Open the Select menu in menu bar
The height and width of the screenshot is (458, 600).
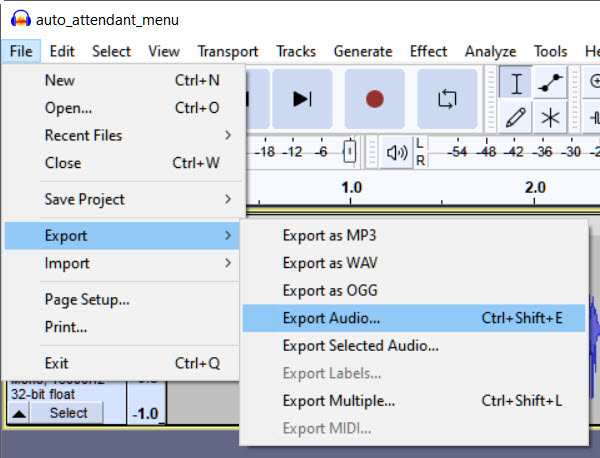[x=111, y=51]
